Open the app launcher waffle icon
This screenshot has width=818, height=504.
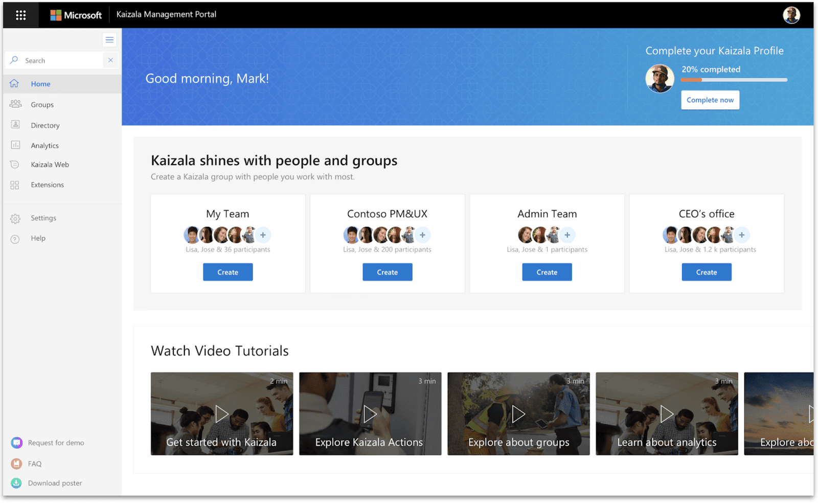tap(21, 15)
